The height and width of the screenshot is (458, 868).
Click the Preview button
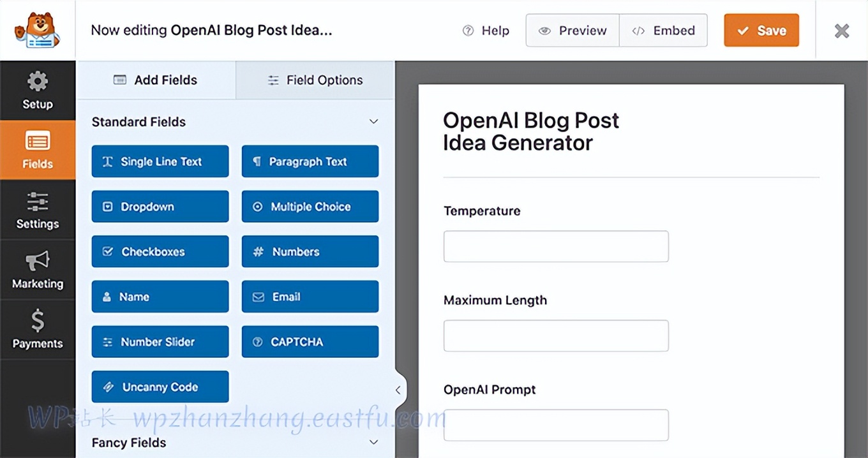pos(572,31)
